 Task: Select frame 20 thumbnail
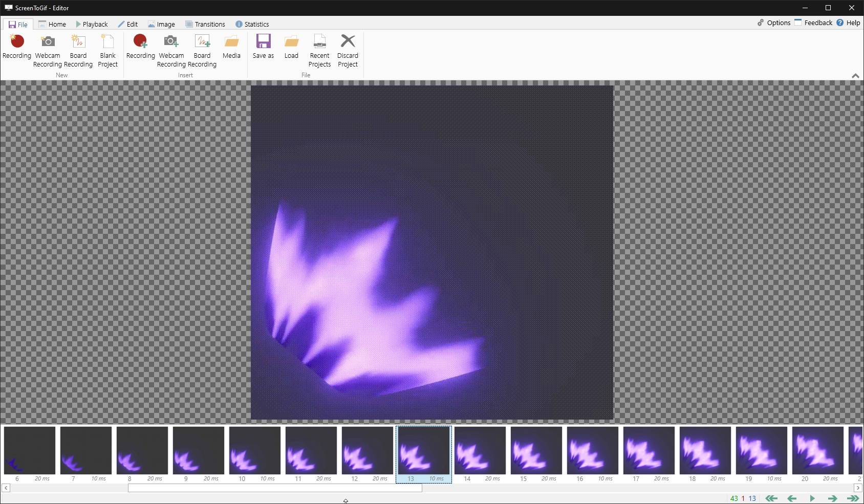point(818,451)
